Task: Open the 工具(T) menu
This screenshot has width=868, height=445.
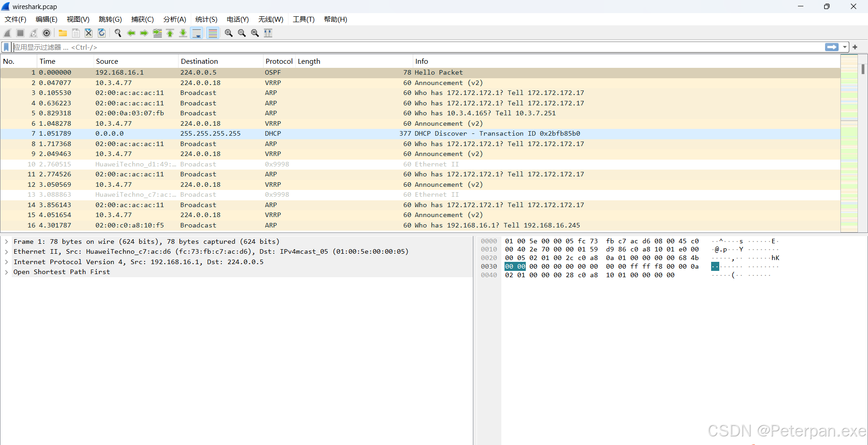Action: (x=303, y=19)
